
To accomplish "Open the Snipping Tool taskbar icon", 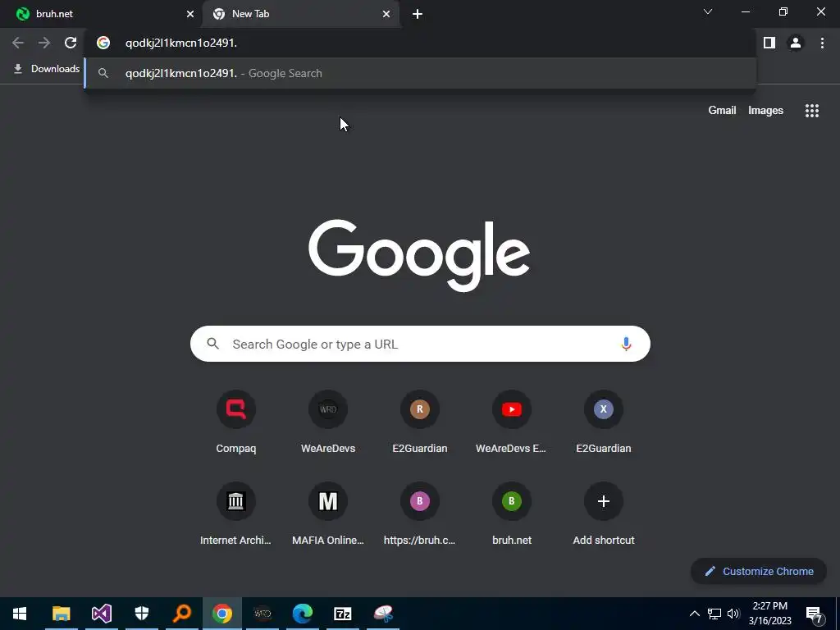I will point(383,614).
